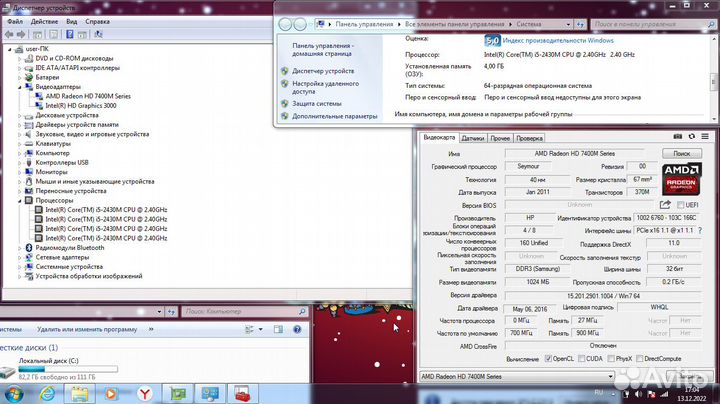Open the Файл menu in Device Manager
The height and width of the screenshot is (404, 720).
[x=15, y=22]
